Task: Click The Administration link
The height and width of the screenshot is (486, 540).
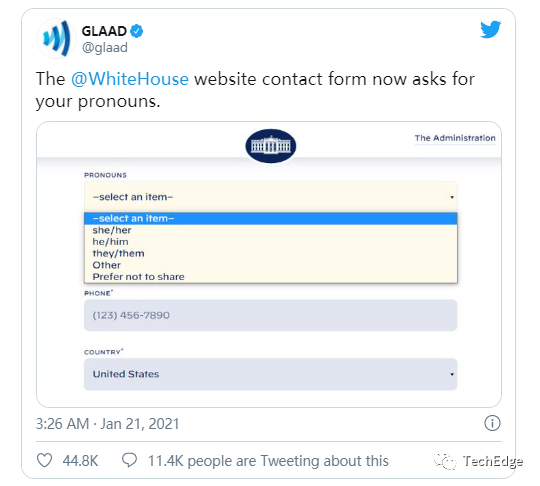Action: pos(455,138)
